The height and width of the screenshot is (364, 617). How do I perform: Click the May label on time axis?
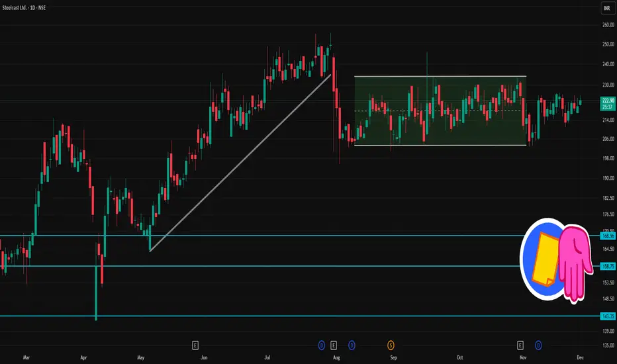point(141,357)
